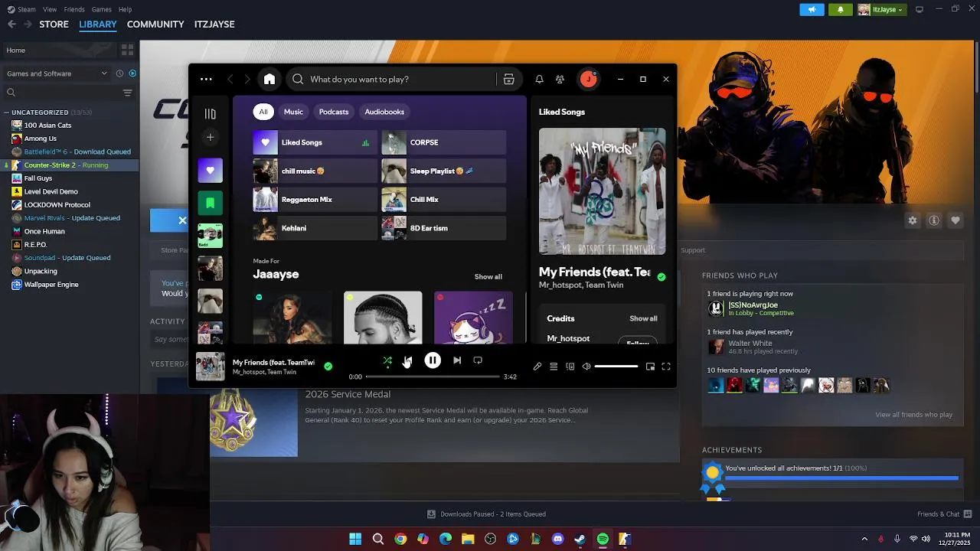Open the 8D Ear tism playlist card

(x=444, y=228)
